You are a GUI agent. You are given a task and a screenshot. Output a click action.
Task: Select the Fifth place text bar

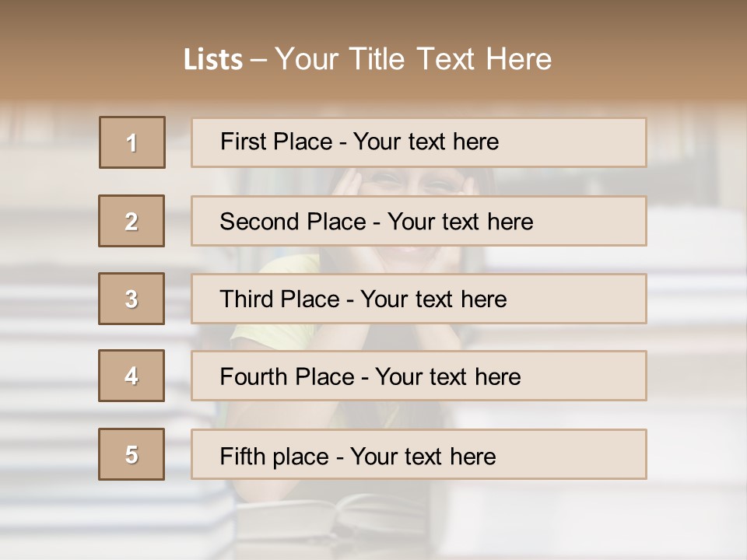click(419, 454)
